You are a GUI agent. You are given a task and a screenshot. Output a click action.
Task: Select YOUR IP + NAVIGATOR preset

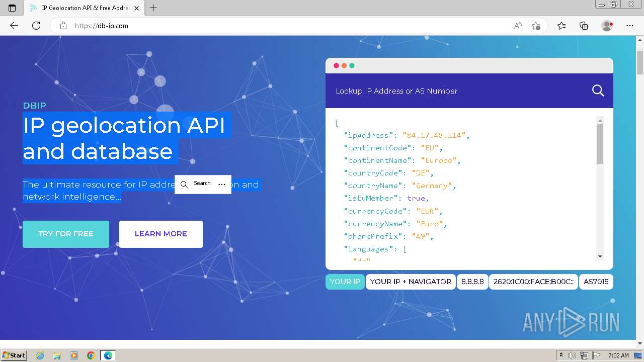tap(411, 282)
